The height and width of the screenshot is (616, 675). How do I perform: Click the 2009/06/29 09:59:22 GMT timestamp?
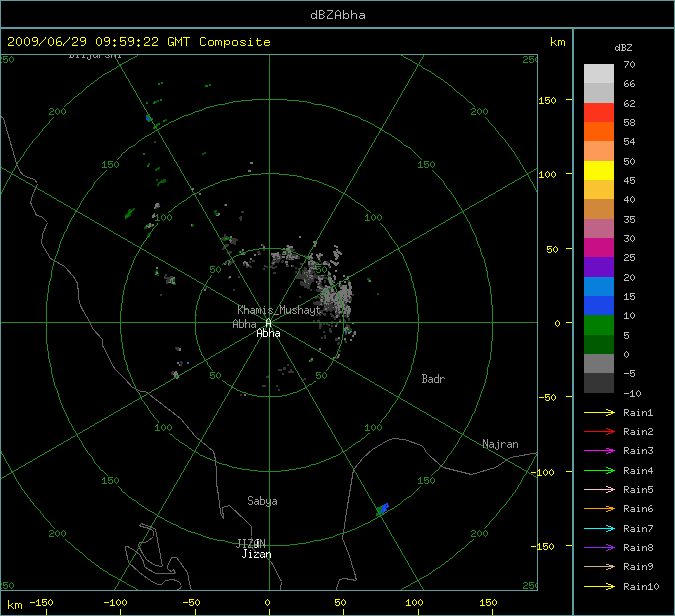tap(99, 42)
